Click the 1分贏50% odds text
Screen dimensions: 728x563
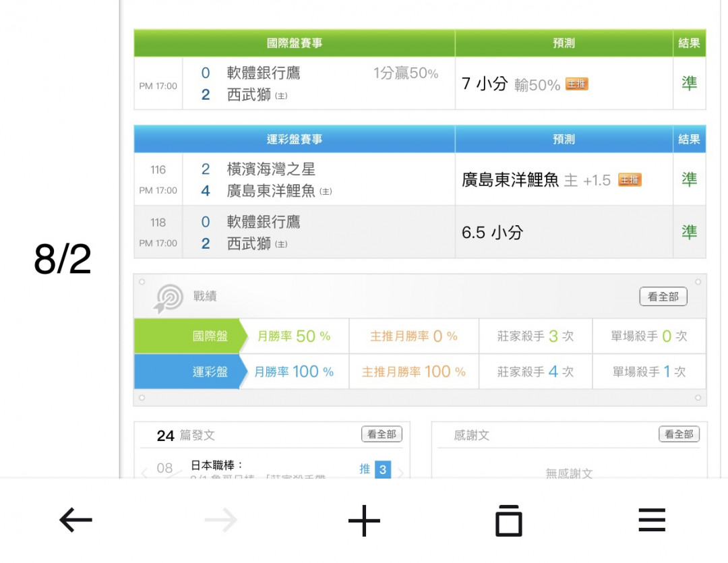tap(406, 73)
